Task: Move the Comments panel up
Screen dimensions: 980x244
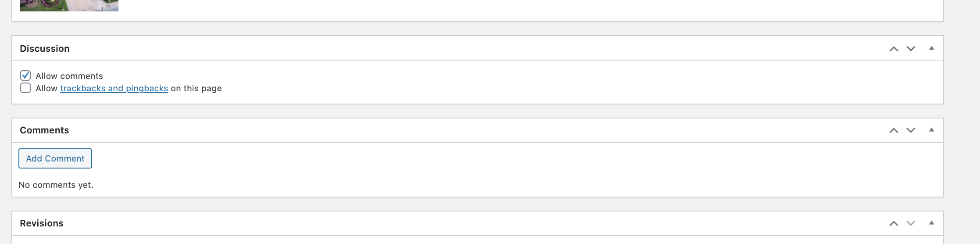Action: coord(894,130)
